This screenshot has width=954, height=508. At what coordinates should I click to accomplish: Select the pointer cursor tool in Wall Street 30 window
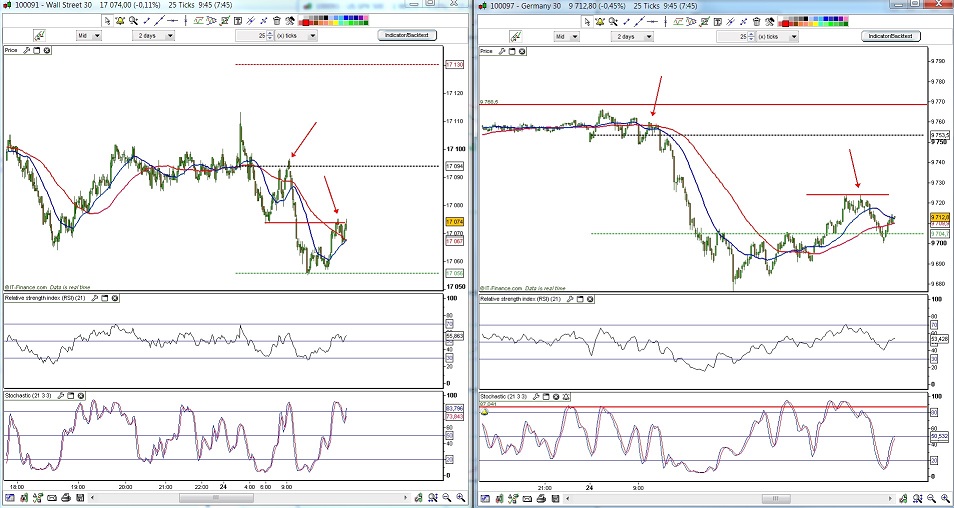(107, 21)
